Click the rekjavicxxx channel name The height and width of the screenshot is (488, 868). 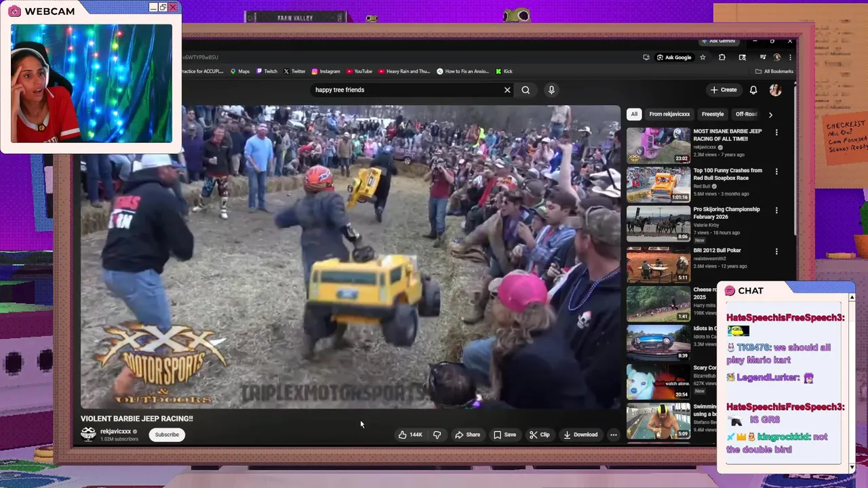pyautogui.click(x=115, y=431)
